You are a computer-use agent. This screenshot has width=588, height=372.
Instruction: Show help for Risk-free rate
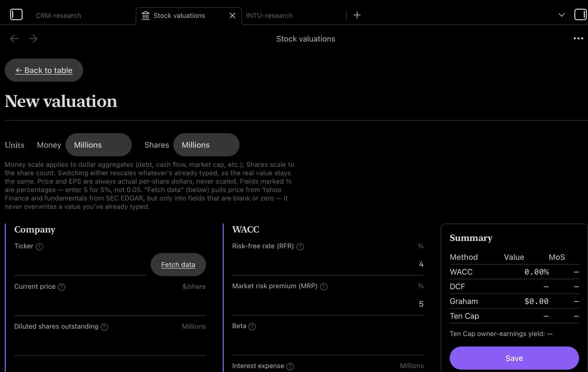coord(300,246)
